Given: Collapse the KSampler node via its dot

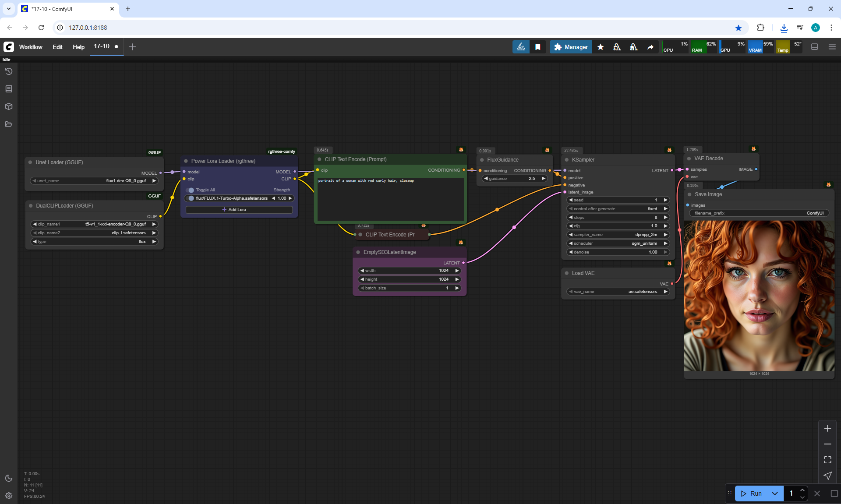Looking at the screenshot, I should point(566,160).
